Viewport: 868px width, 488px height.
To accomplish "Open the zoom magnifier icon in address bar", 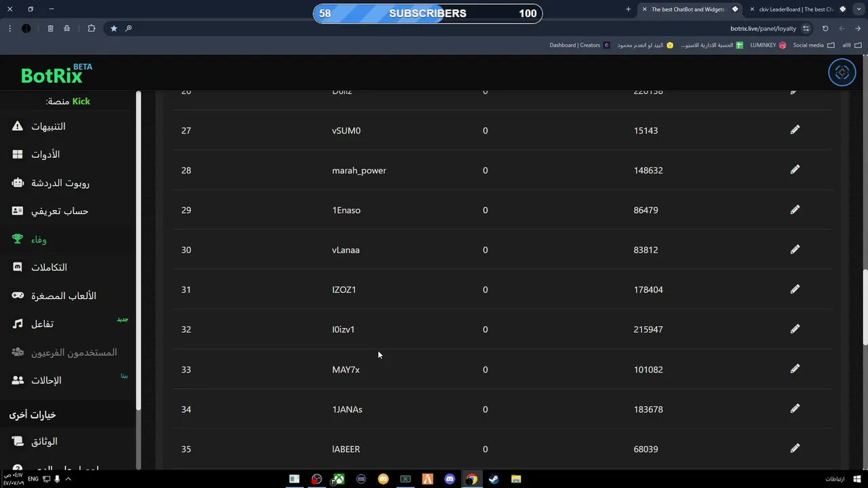I will point(128,28).
